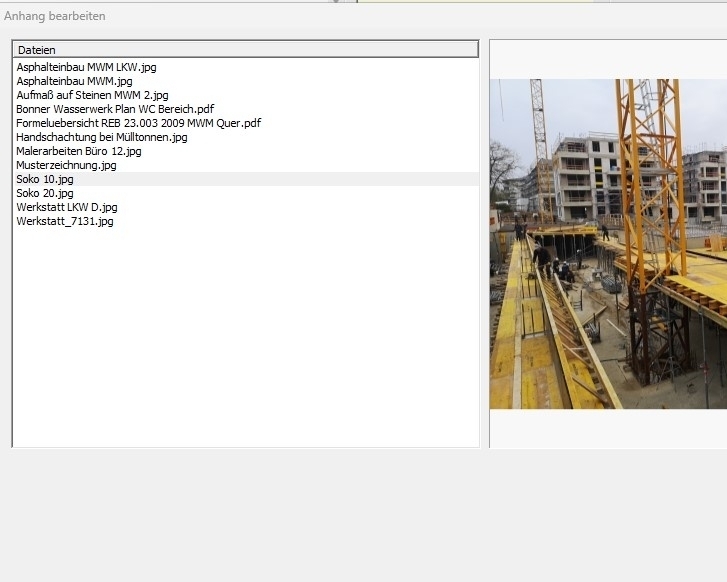
Task: Click the gray area beneath the file list
Action: (245, 510)
